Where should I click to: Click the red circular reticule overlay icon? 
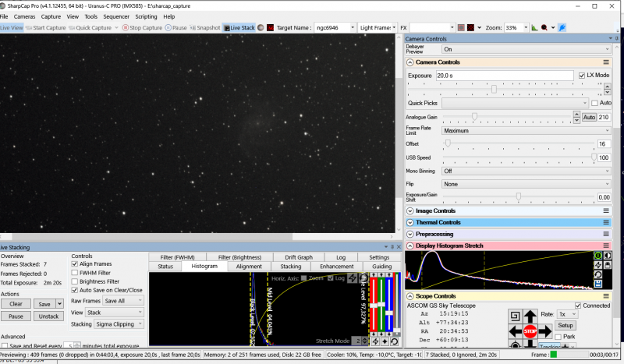tap(461, 27)
